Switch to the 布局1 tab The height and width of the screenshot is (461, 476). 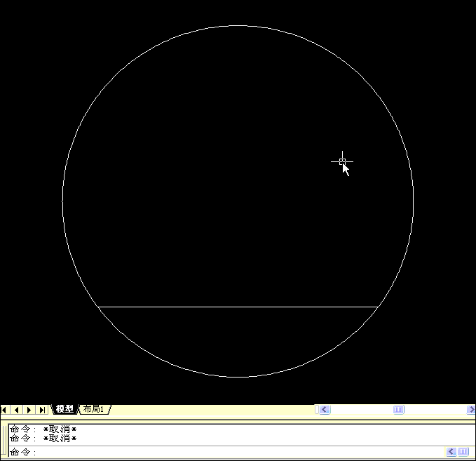point(94,409)
